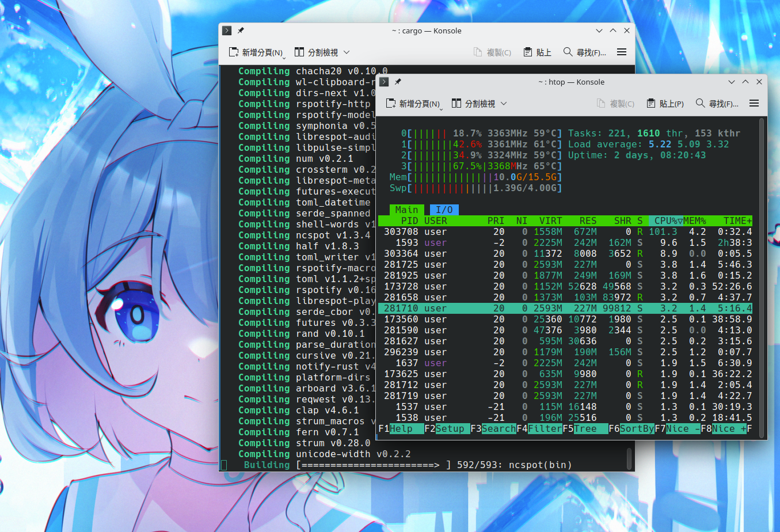This screenshot has width=780, height=532.
Task: Sort by the PID column header in htop
Action: point(409,221)
